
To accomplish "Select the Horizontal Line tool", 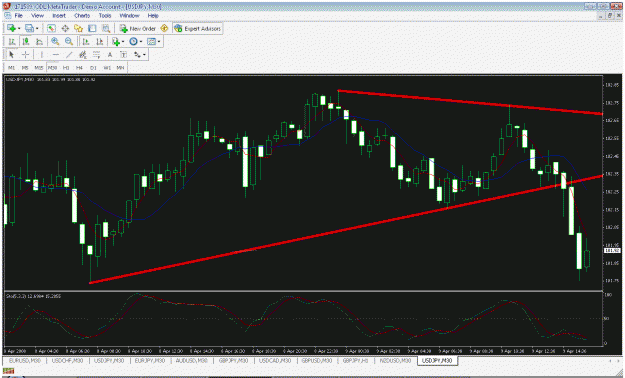I will tap(56, 55).
